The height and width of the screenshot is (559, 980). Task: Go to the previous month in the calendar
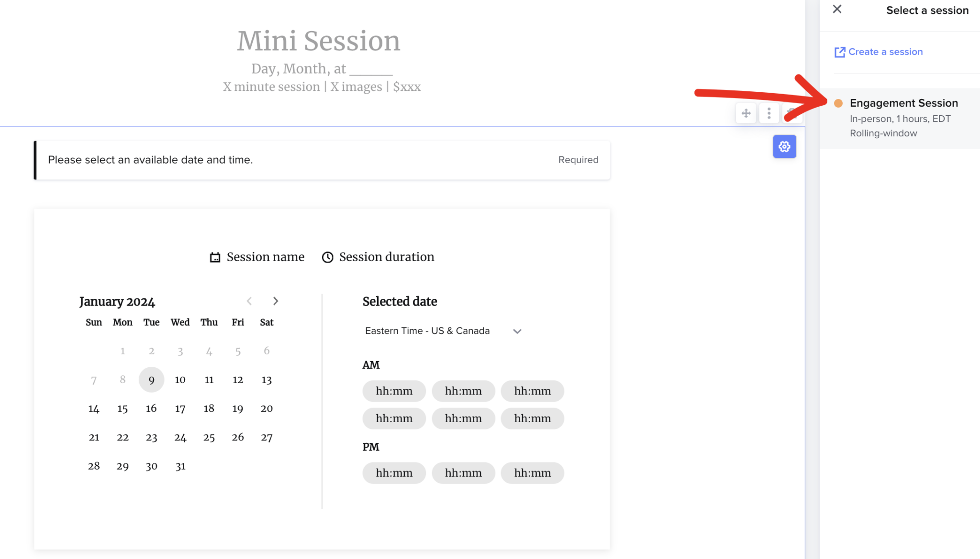(x=249, y=301)
